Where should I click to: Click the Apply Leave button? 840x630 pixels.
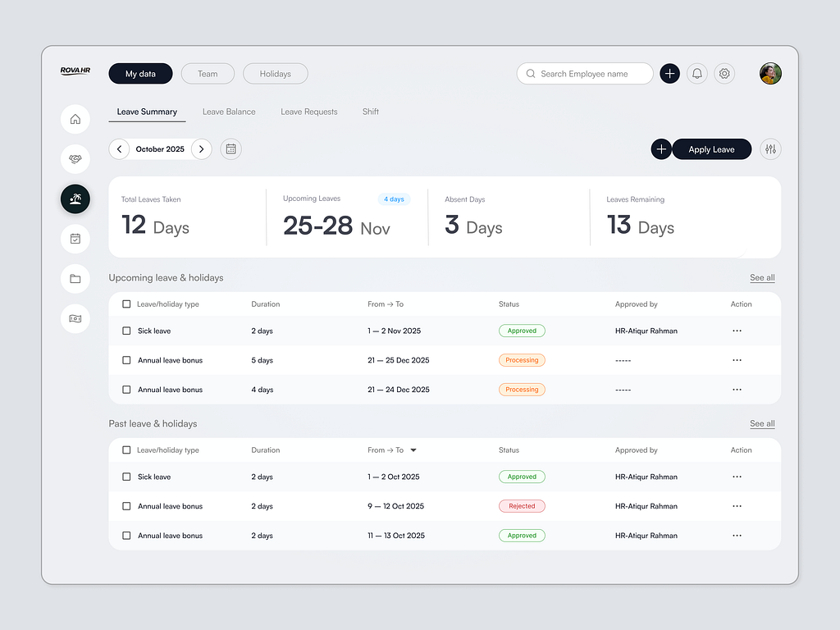(x=711, y=149)
